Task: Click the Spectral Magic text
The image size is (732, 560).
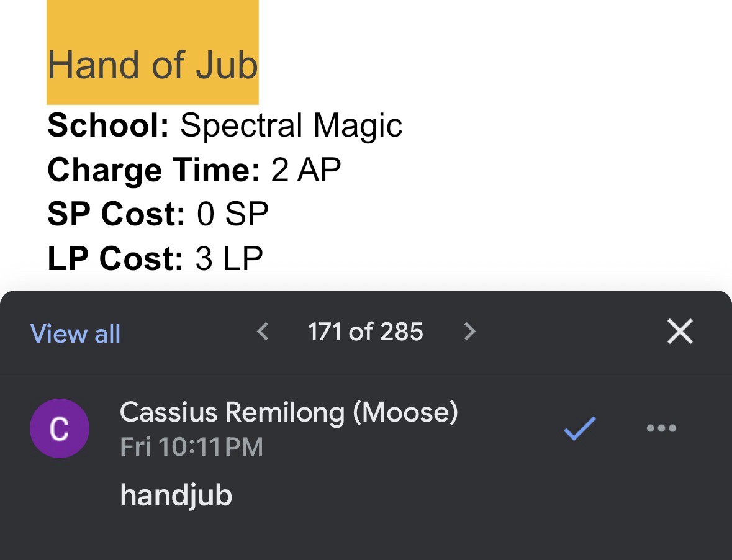Action: coord(291,125)
